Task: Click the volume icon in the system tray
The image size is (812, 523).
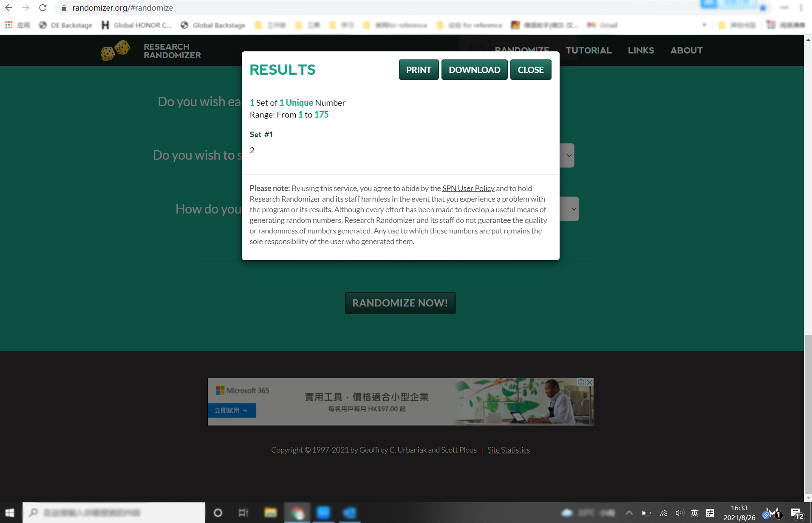Action: [680, 512]
